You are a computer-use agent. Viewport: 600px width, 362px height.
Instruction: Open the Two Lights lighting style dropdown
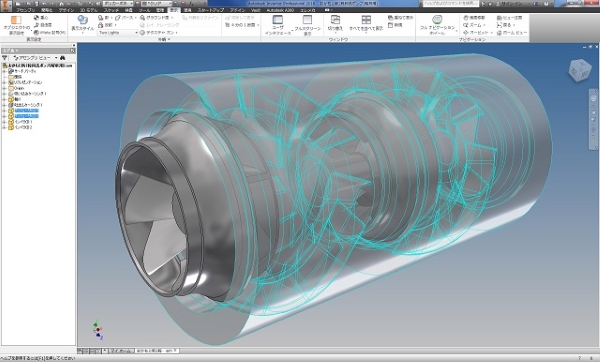point(118,33)
